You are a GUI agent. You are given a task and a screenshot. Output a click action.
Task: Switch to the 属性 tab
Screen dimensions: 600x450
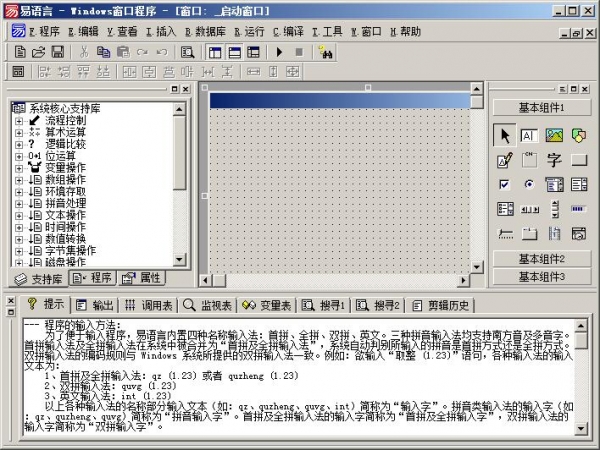tap(141, 278)
